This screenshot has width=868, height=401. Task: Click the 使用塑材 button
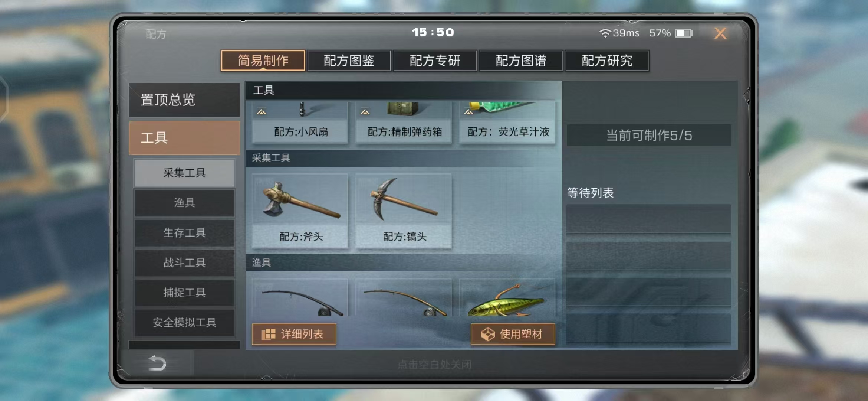[513, 334]
